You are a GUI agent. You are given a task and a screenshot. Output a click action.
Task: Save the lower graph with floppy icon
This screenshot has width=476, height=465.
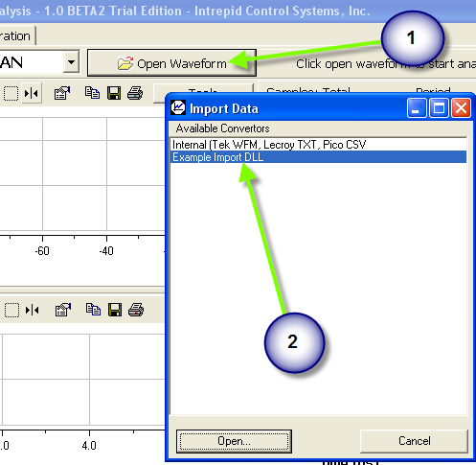[x=115, y=310]
